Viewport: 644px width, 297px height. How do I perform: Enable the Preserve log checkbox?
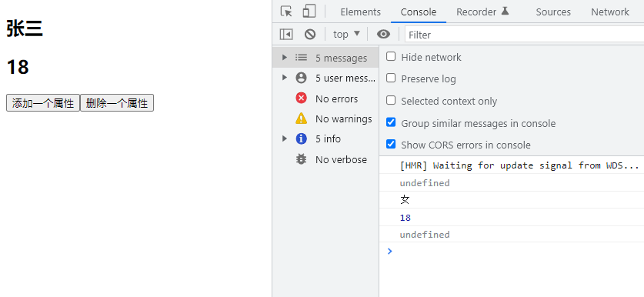coord(391,78)
